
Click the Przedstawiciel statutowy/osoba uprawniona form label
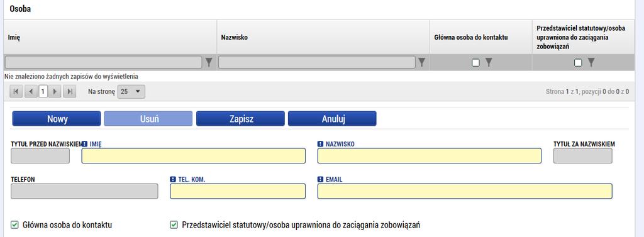pyautogui.click(x=301, y=225)
